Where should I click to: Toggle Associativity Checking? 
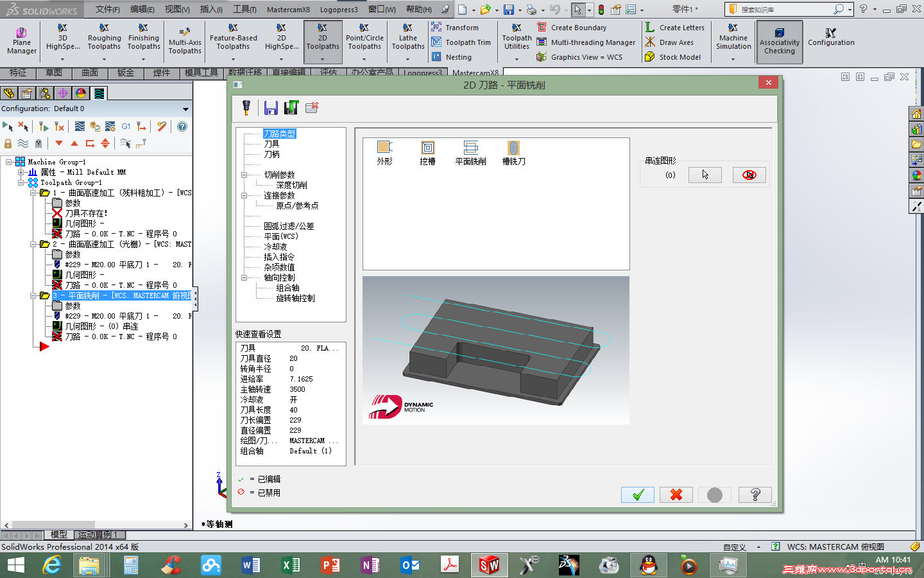780,42
